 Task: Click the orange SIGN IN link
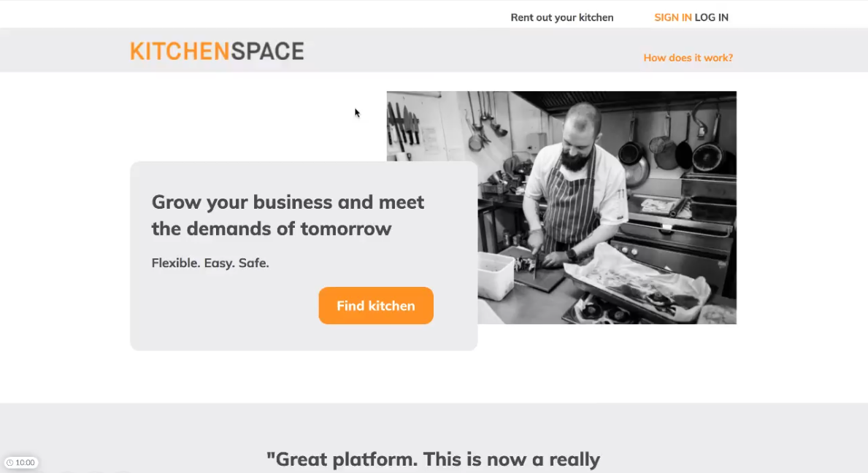[672, 17]
